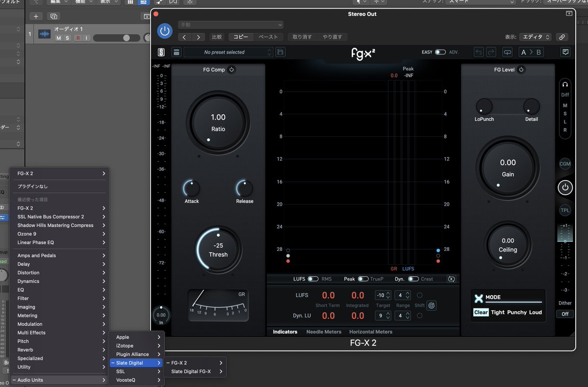Open the FG-X 2 preset browser icon
The image size is (588, 387).
(x=176, y=52)
